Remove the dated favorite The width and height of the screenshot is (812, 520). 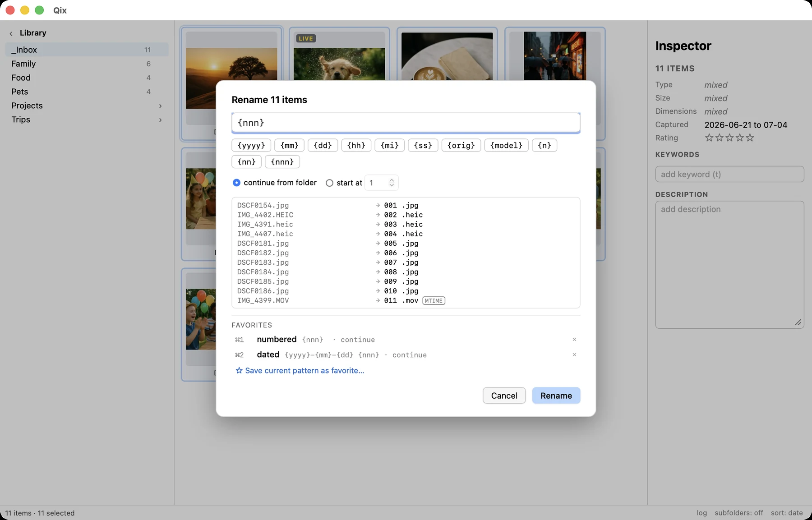click(574, 355)
